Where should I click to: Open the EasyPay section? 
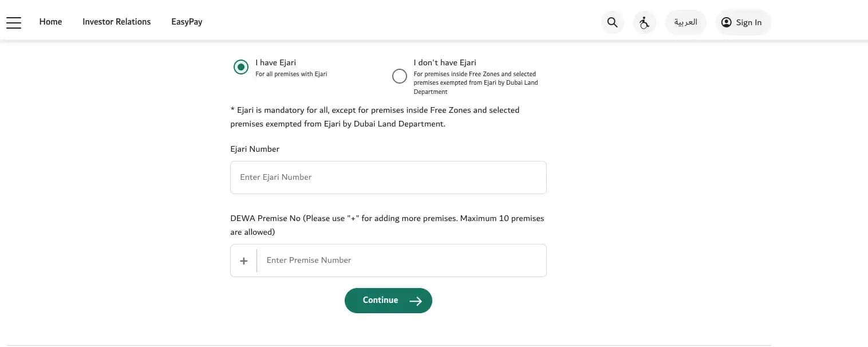tap(187, 22)
